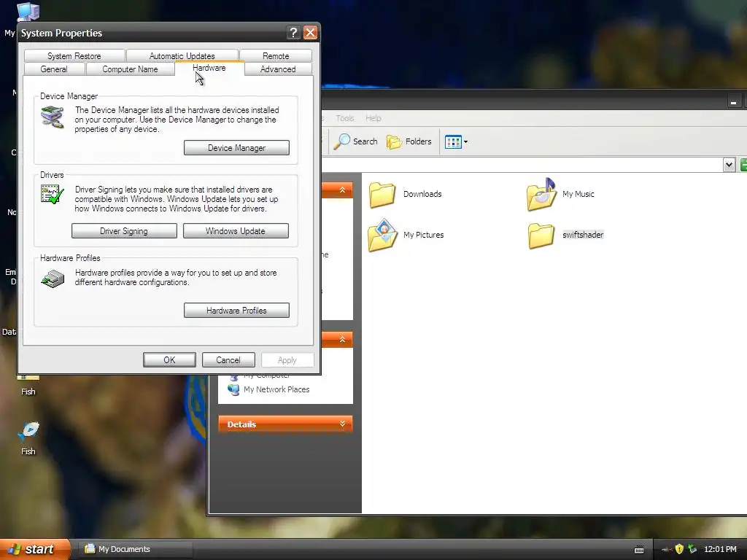Click the My Network Places icon
This screenshot has width=747, height=560.
[233, 389]
